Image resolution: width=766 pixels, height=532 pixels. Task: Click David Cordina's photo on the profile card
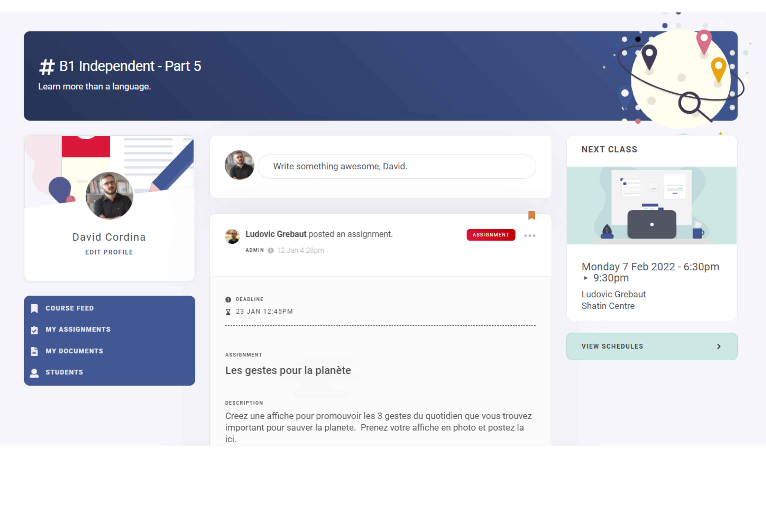click(x=109, y=196)
